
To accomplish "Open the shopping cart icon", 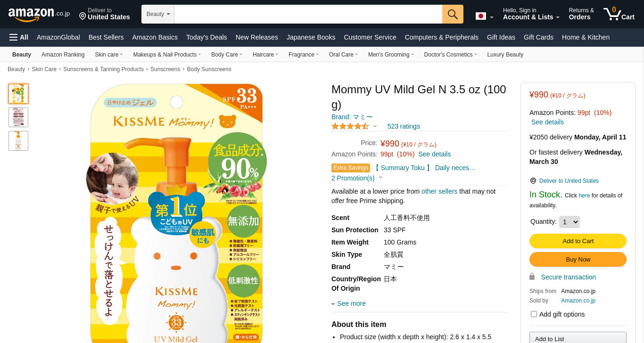I will [619, 14].
